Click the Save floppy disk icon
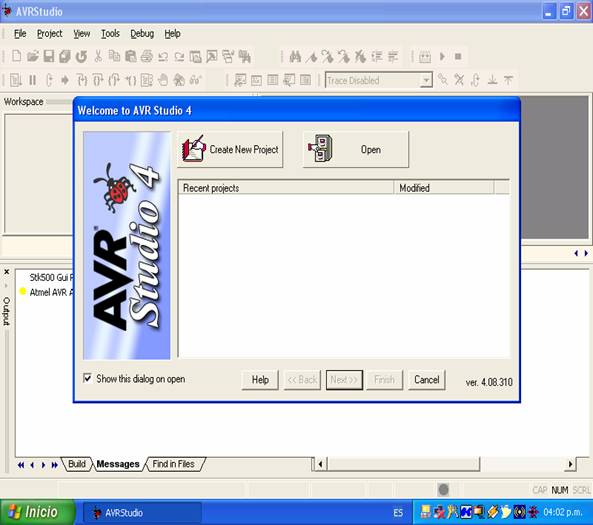This screenshot has height=525, width=593. [49, 56]
